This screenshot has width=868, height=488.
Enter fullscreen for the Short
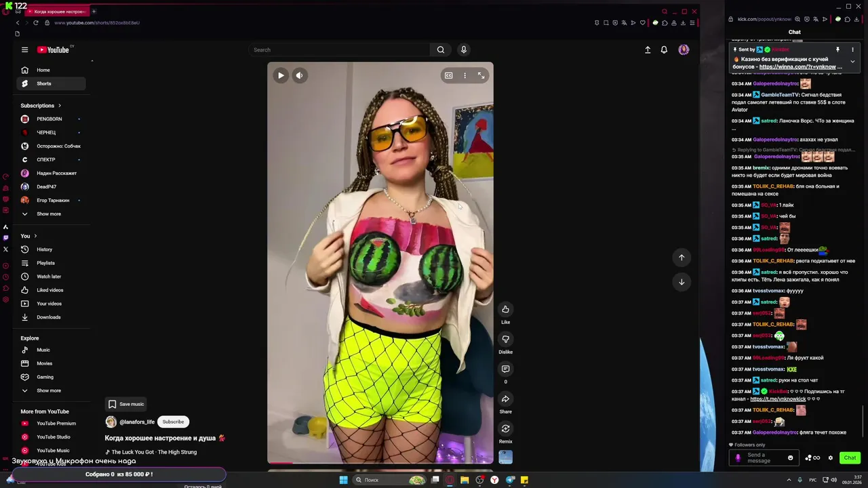(481, 75)
